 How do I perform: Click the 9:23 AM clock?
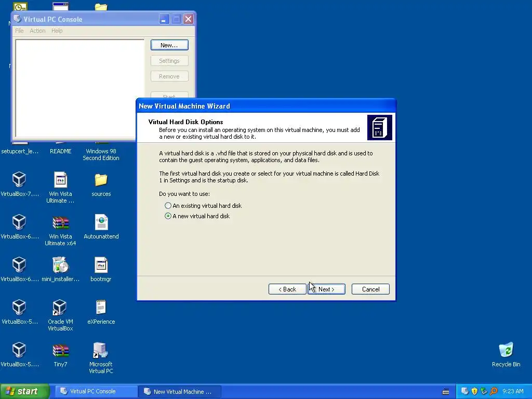click(x=513, y=391)
